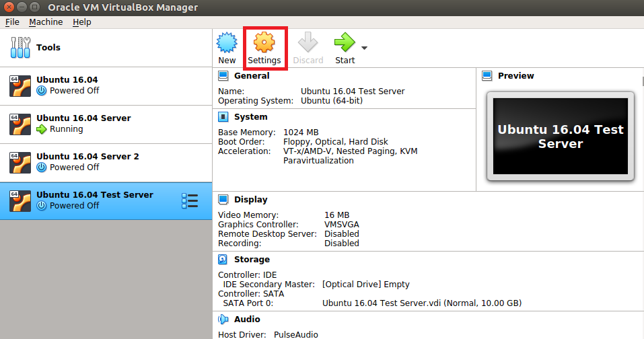This screenshot has width=644, height=339.
Task: Click 'Ubuntu (64-bit)' operating system value
Action: 332,100
